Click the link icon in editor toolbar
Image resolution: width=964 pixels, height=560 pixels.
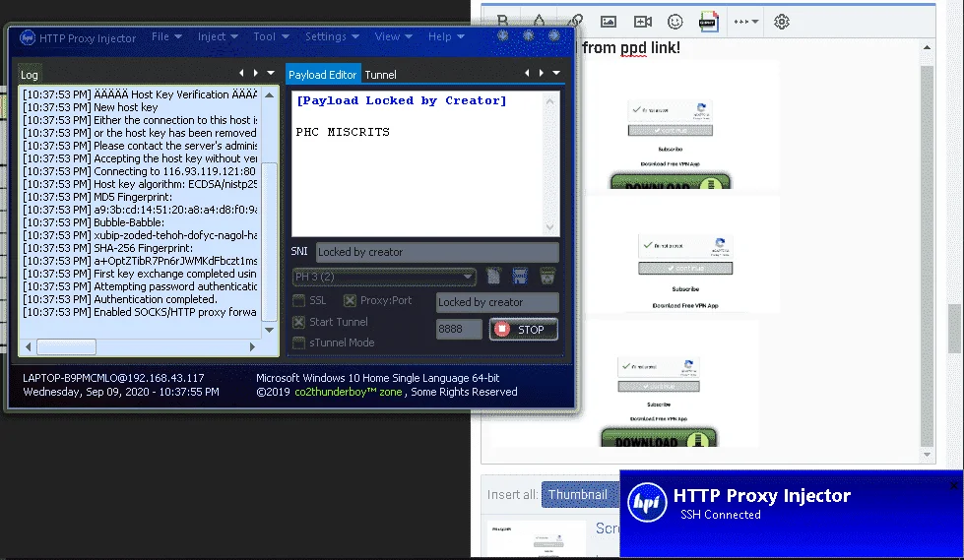[x=576, y=21]
